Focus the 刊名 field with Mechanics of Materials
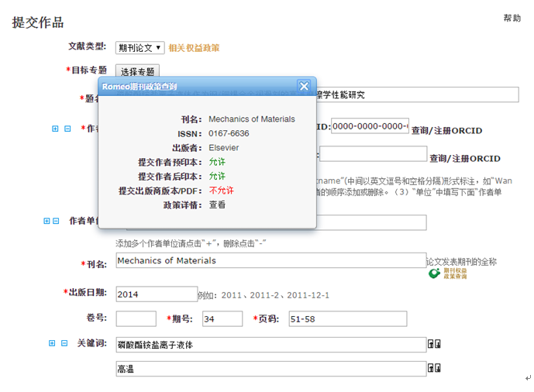This screenshot has width=534, height=392. tap(271, 260)
